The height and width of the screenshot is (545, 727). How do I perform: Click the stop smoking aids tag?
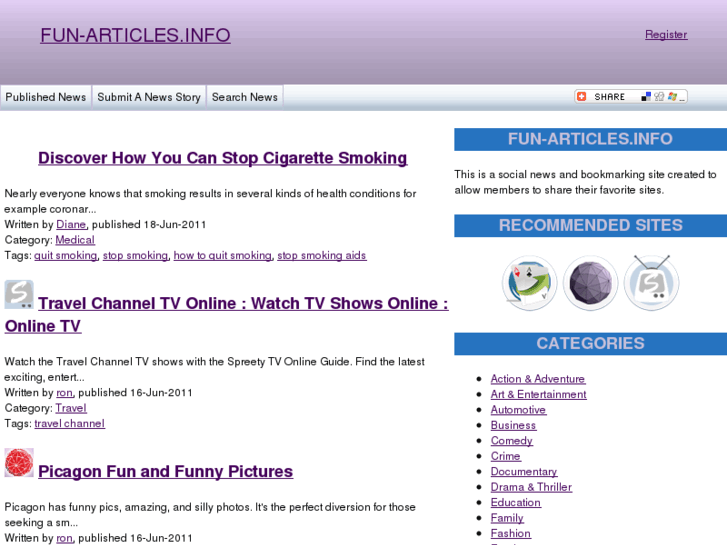coord(322,256)
